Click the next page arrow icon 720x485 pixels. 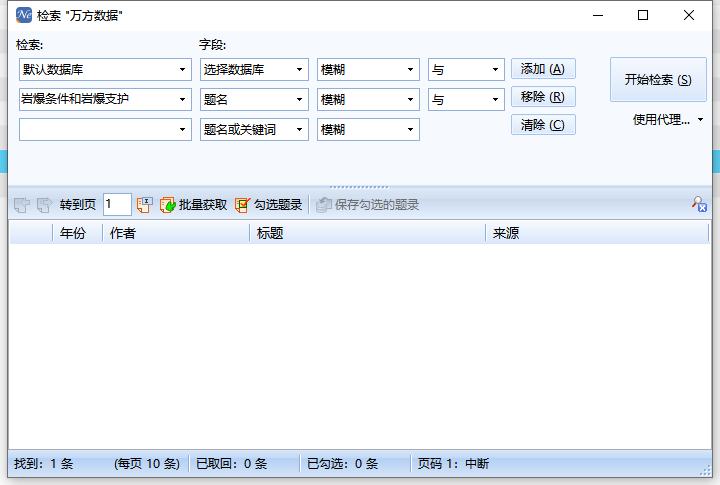click(x=44, y=205)
